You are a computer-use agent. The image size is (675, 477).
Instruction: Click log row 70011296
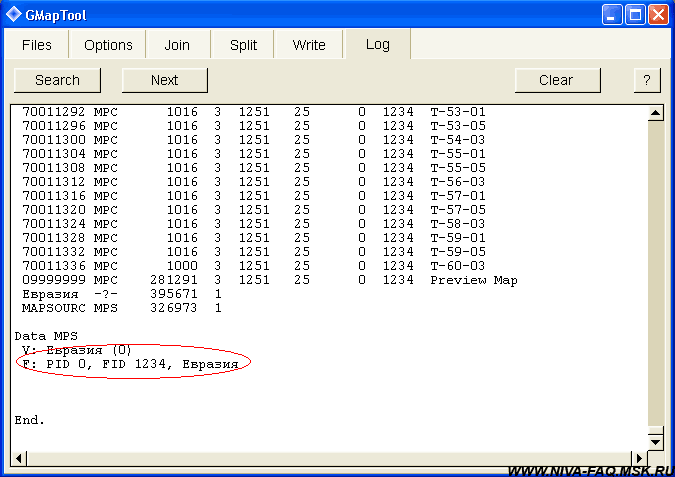point(254,126)
